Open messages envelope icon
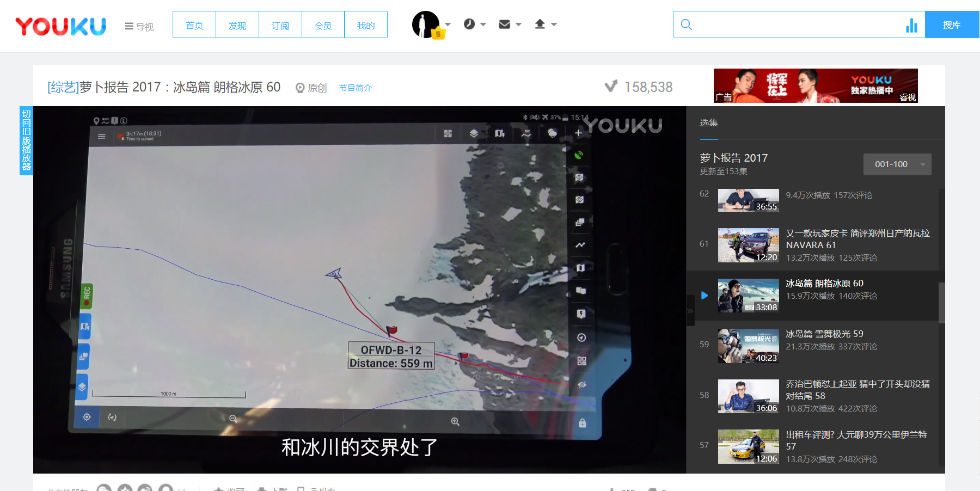 click(x=505, y=24)
